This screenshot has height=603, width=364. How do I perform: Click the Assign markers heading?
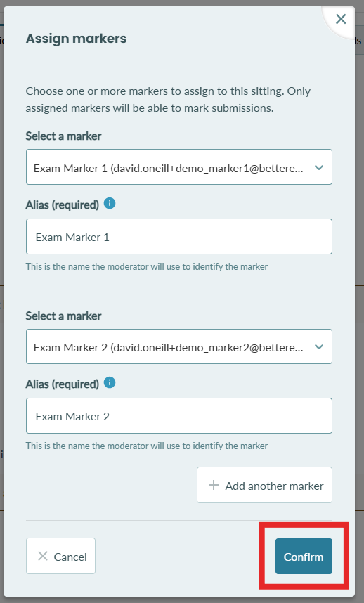[76, 39]
